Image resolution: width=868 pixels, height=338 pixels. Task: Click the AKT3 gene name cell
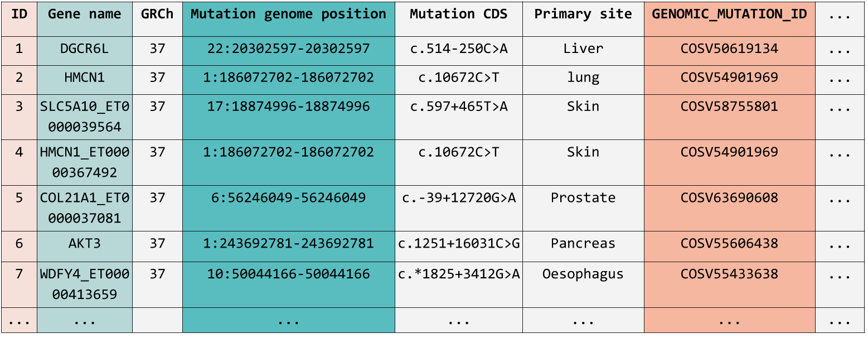(85, 244)
